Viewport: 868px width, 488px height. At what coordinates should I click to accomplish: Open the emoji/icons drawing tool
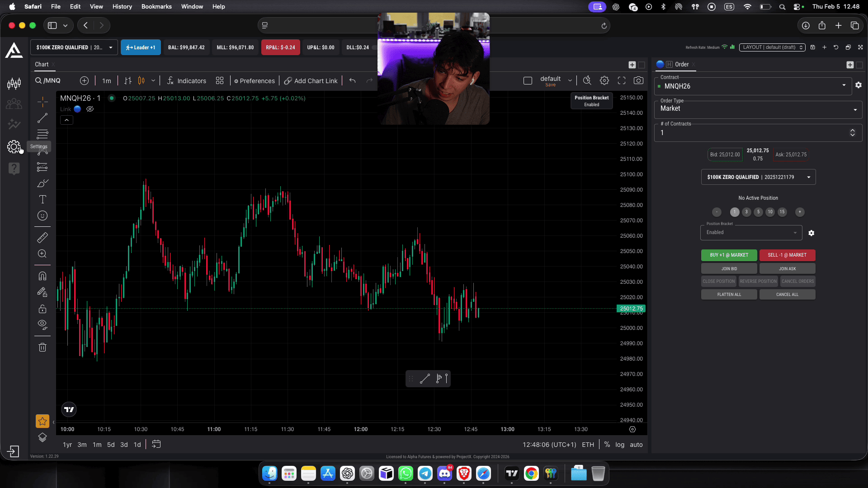click(x=42, y=216)
